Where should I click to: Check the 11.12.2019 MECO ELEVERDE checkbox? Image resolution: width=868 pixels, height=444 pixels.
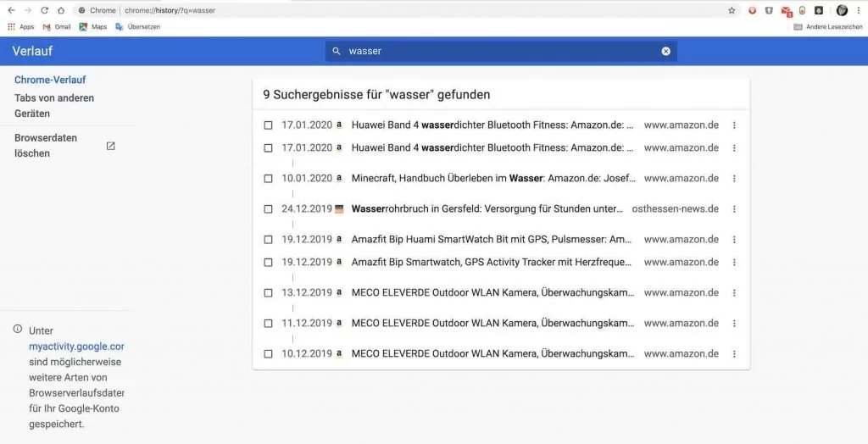[x=268, y=323]
